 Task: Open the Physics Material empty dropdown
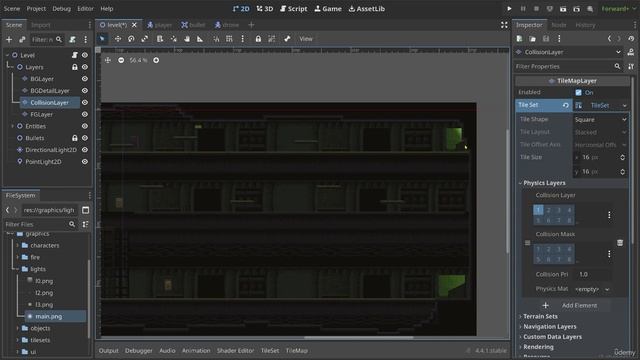592,289
